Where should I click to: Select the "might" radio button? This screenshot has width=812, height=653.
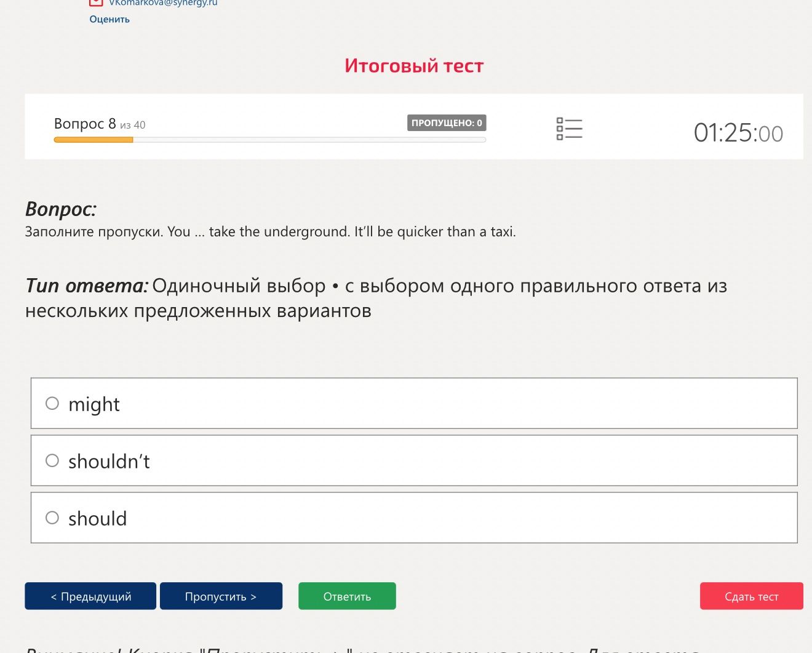pos(52,403)
